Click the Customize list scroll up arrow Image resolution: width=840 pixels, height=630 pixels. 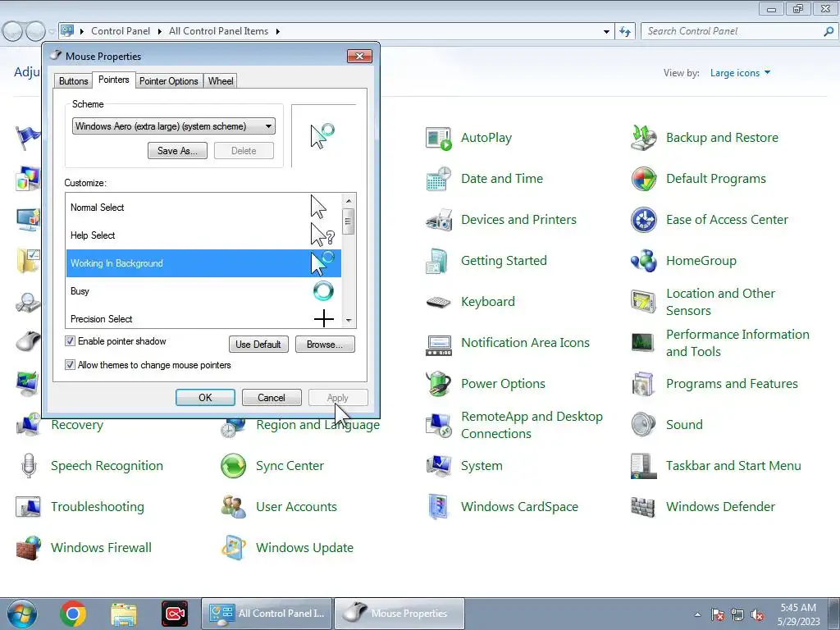349,200
